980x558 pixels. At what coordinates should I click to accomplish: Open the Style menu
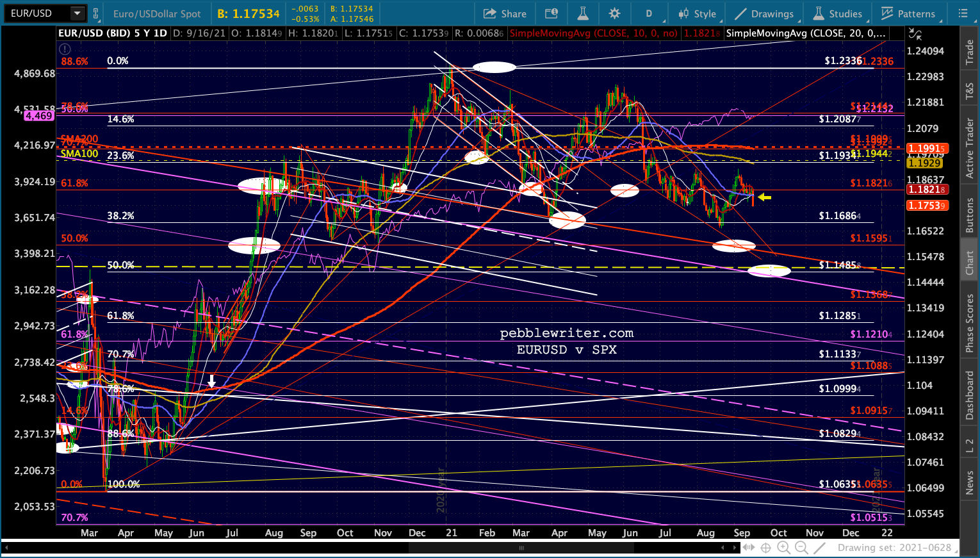tap(697, 13)
